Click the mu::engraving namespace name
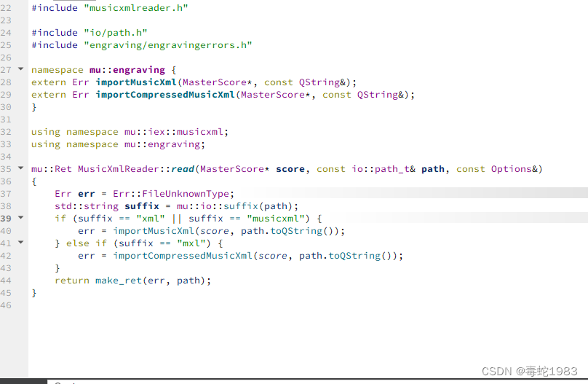Screen dimensions: 588x384 [x=127, y=70]
